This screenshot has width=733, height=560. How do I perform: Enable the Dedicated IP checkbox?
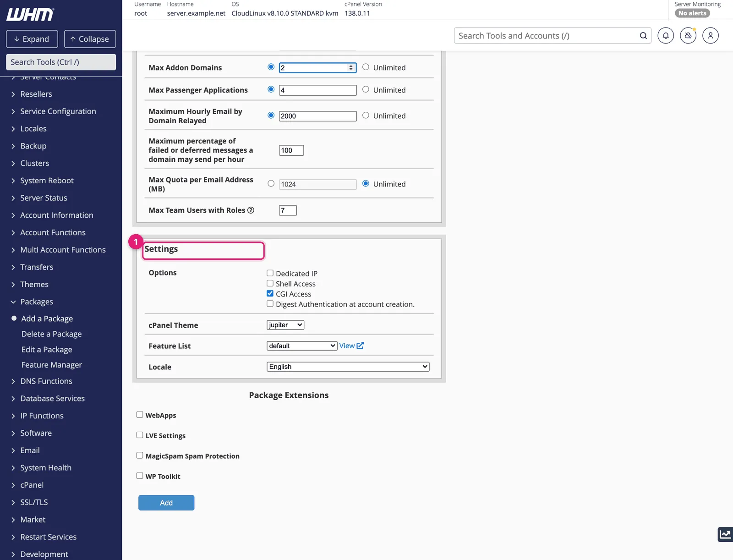coord(270,273)
